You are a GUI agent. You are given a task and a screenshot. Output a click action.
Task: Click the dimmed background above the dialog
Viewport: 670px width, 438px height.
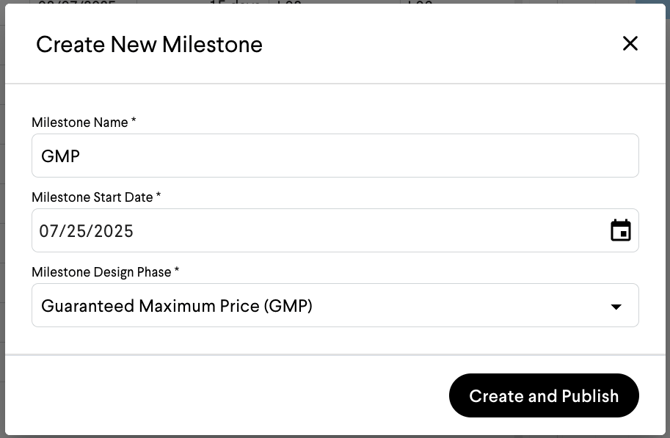[300, 2]
